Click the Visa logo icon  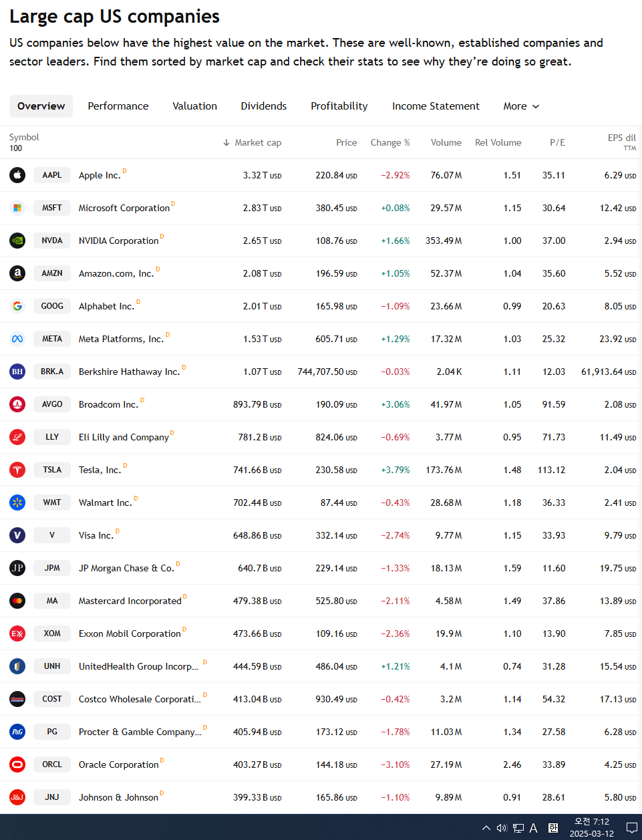[x=17, y=535]
